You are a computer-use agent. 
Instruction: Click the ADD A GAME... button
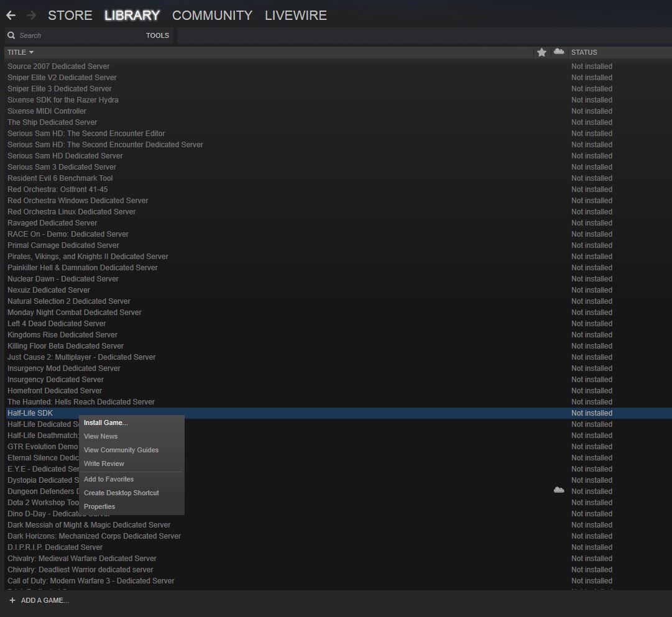coord(45,600)
